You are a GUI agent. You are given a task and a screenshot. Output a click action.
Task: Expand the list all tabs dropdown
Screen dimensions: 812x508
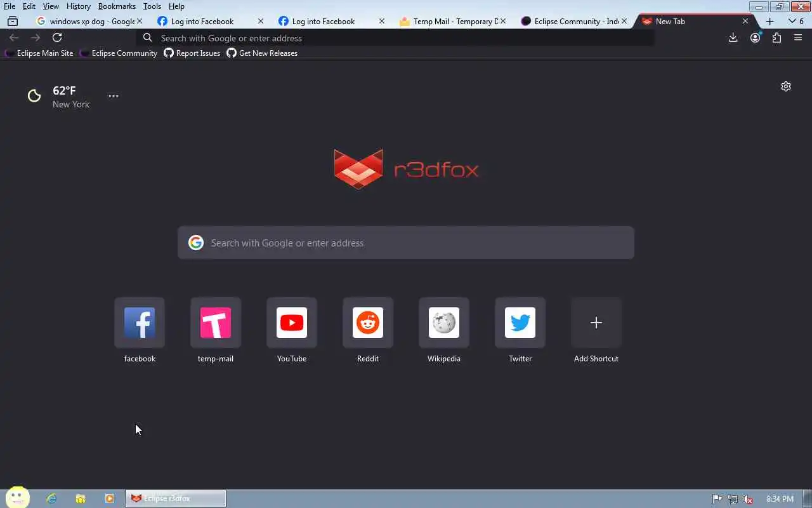coord(796,21)
